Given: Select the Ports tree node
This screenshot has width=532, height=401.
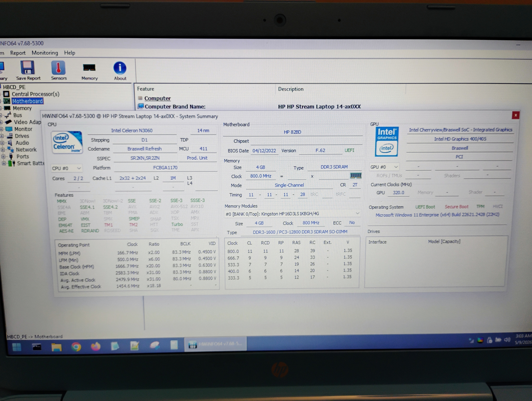Looking at the screenshot, I should pyautogui.click(x=23, y=157).
